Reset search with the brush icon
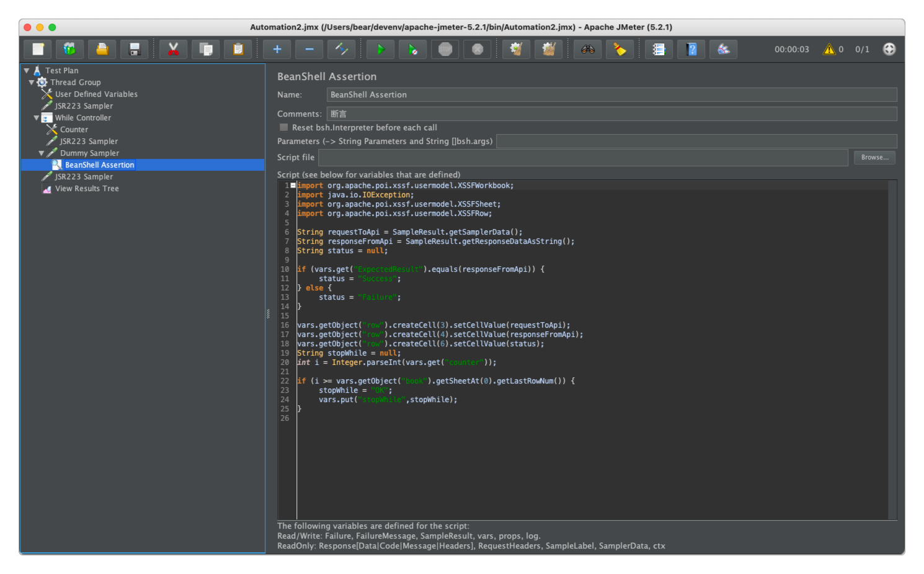Viewport: 924px width, 574px height. tap(620, 49)
